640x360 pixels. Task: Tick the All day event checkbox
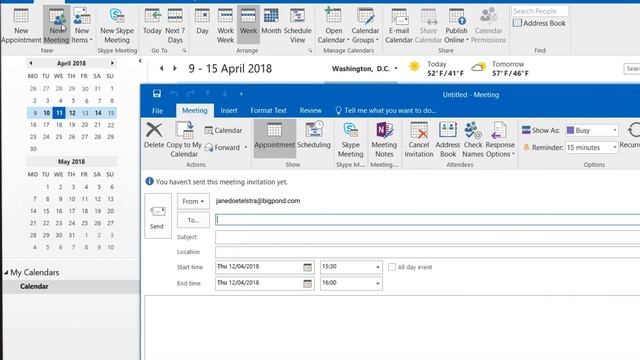point(392,267)
